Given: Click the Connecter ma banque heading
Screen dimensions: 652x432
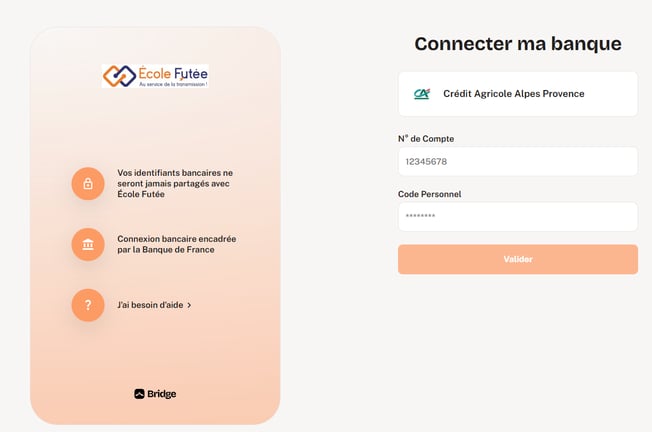Looking at the screenshot, I should (518, 44).
